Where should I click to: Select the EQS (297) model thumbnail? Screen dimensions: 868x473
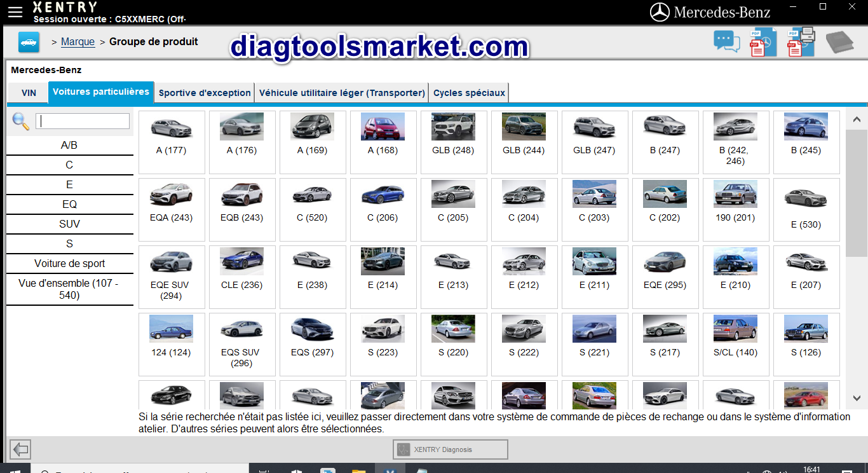312,336
